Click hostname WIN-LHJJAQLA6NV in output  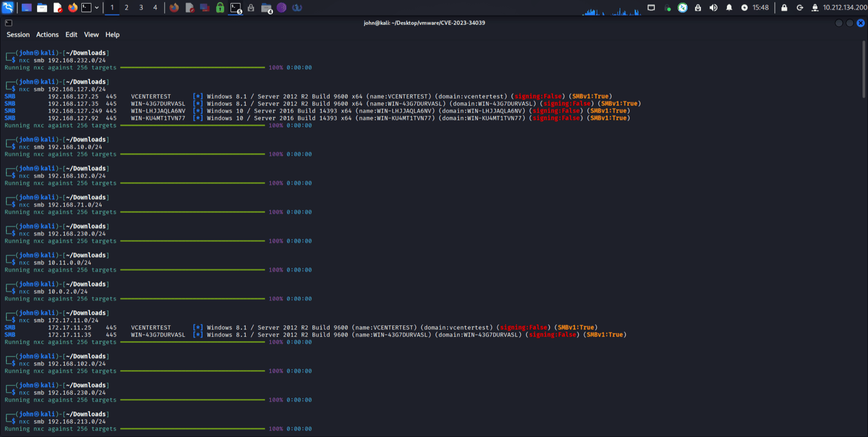coord(158,111)
